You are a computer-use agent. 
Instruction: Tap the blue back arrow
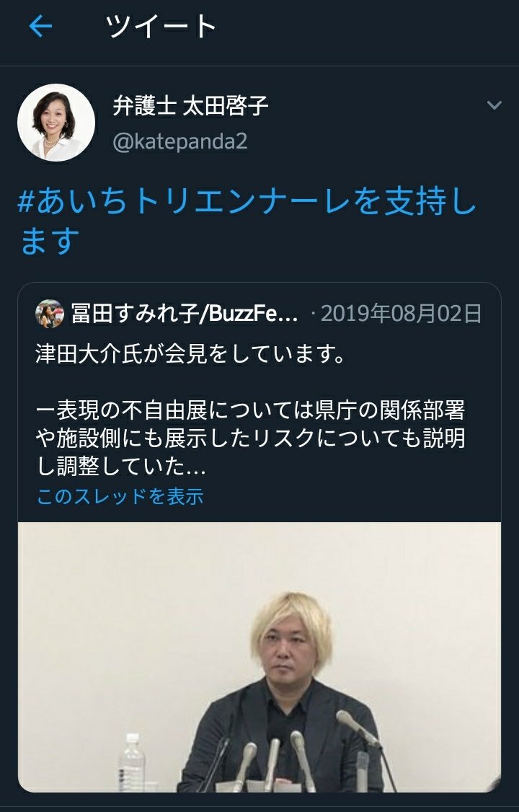coord(40,27)
